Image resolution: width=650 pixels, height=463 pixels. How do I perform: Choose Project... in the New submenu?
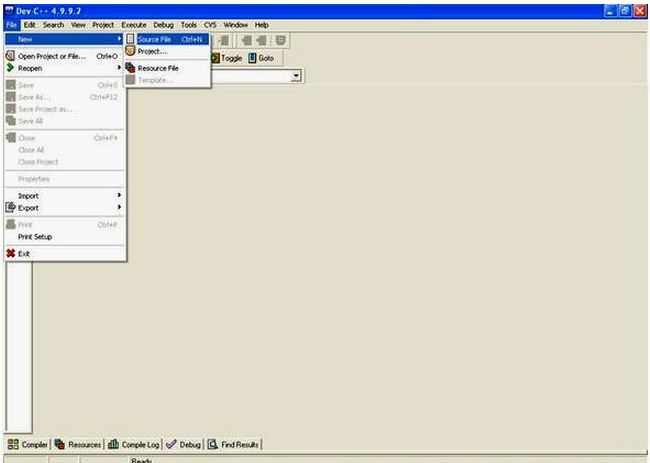click(168, 51)
